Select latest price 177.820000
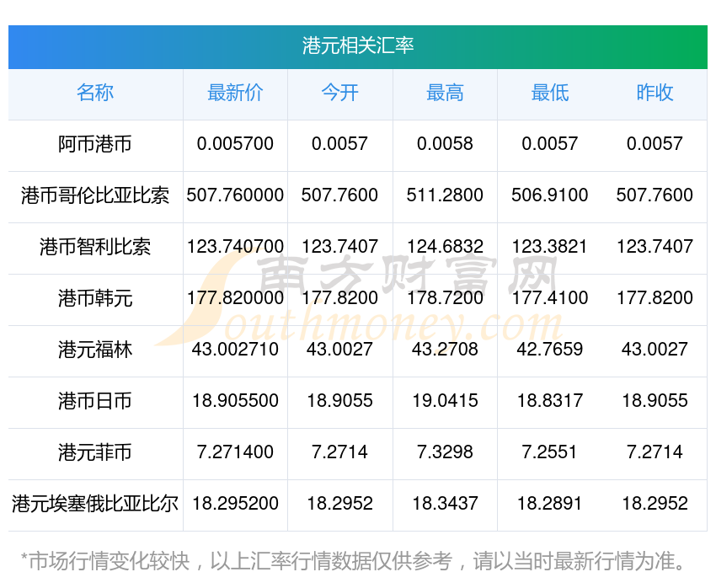Image resolution: width=716 pixels, height=588 pixels. pyautogui.click(x=235, y=298)
